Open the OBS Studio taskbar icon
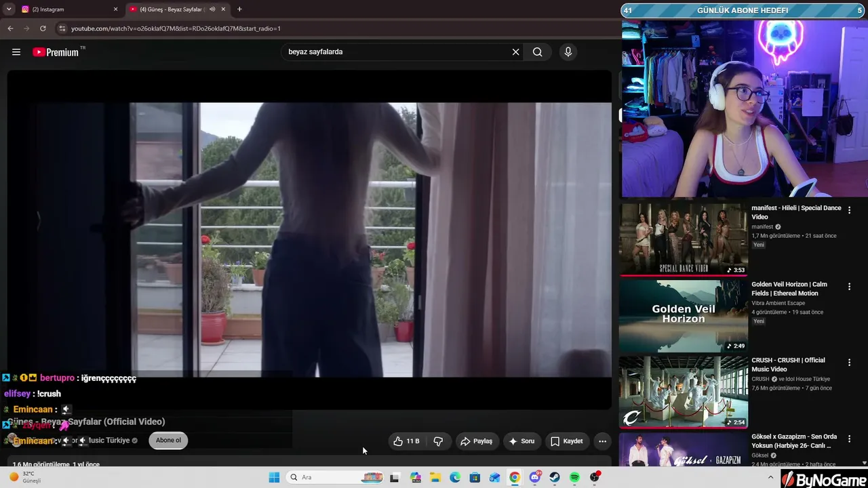868x488 pixels. pyautogui.click(x=595, y=477)
